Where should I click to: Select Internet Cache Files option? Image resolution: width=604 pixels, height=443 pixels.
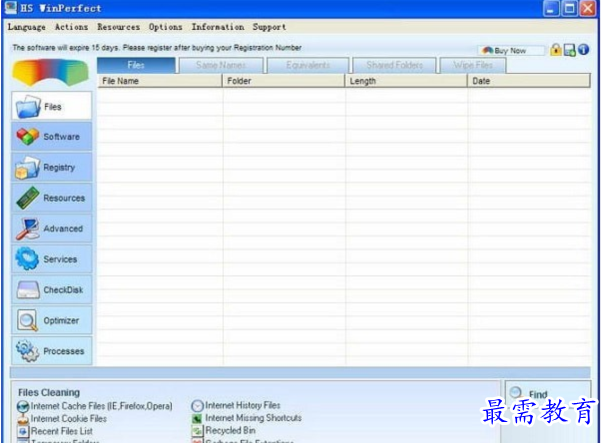(95, 406)
